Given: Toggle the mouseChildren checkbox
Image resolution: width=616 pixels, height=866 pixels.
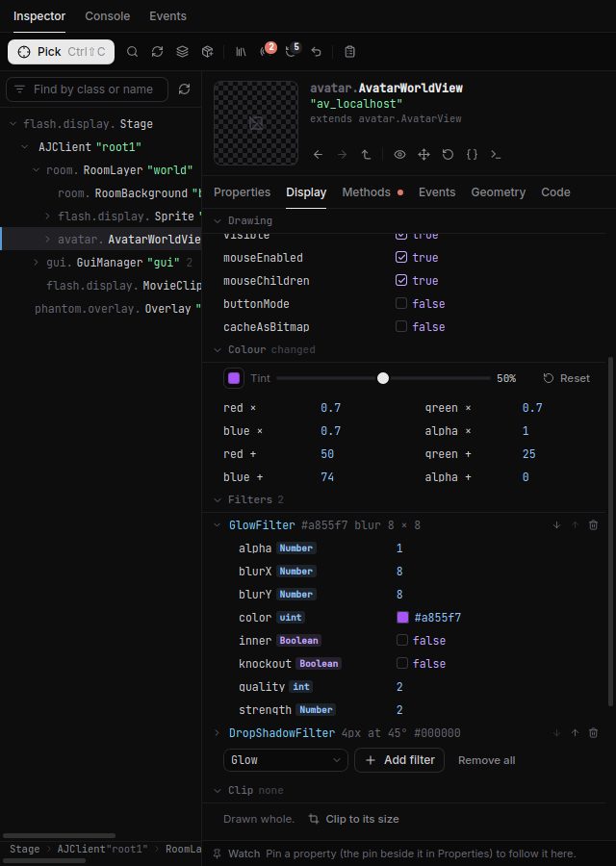Looking at the screenshot, I should 401,281.
